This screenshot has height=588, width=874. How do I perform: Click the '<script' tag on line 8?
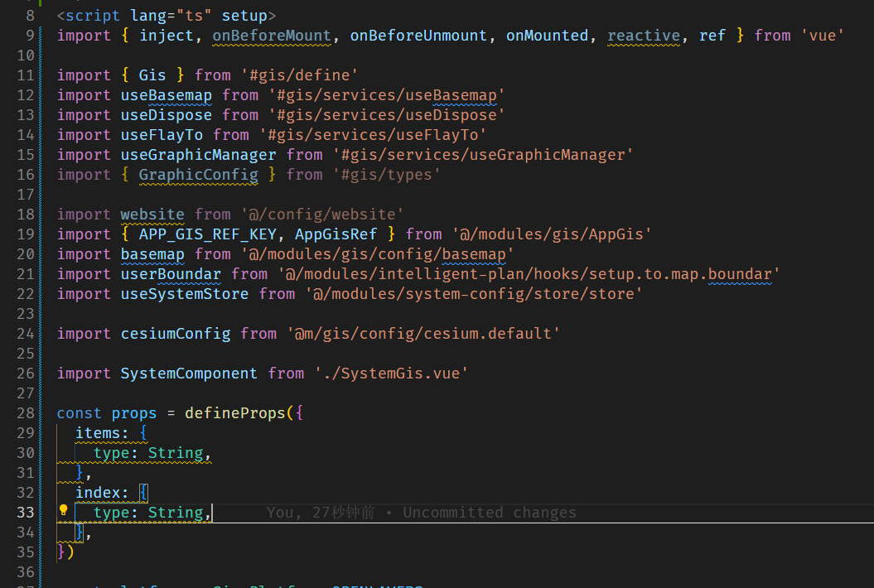88,16
